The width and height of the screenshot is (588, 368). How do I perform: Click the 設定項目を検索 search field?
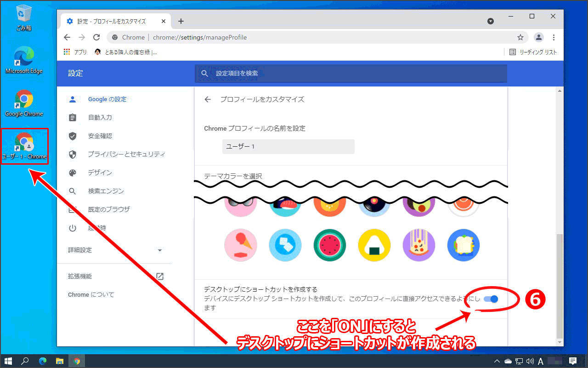tap(351, 73)
